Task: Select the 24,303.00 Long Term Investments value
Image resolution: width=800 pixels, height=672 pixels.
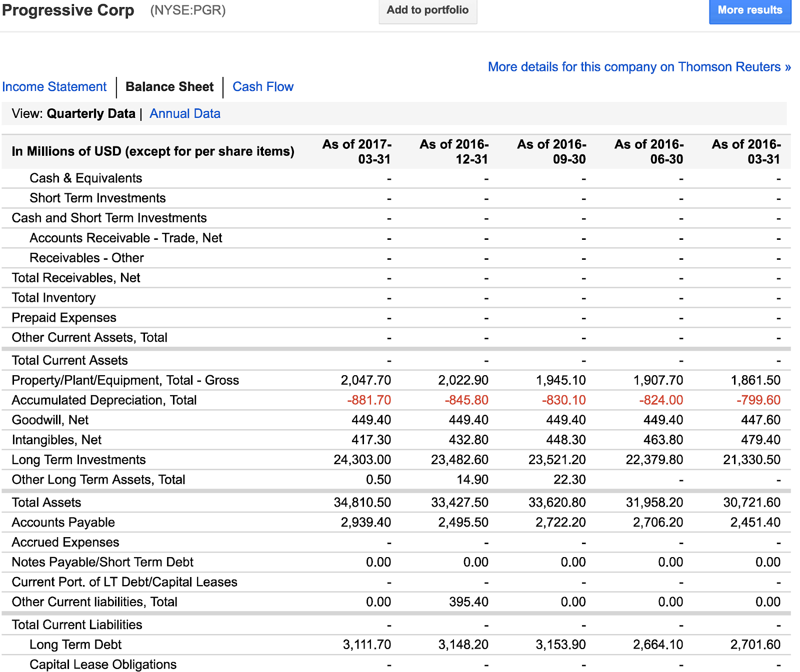Action: pyautogui.click(x=362, y=460)
